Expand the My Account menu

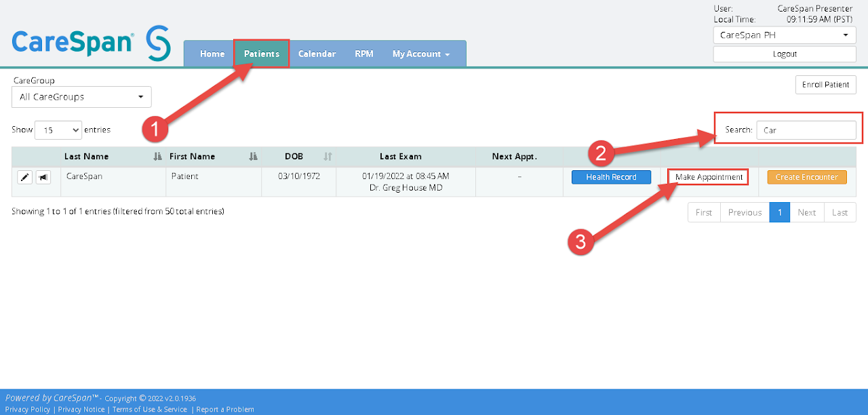click(421, 54)
